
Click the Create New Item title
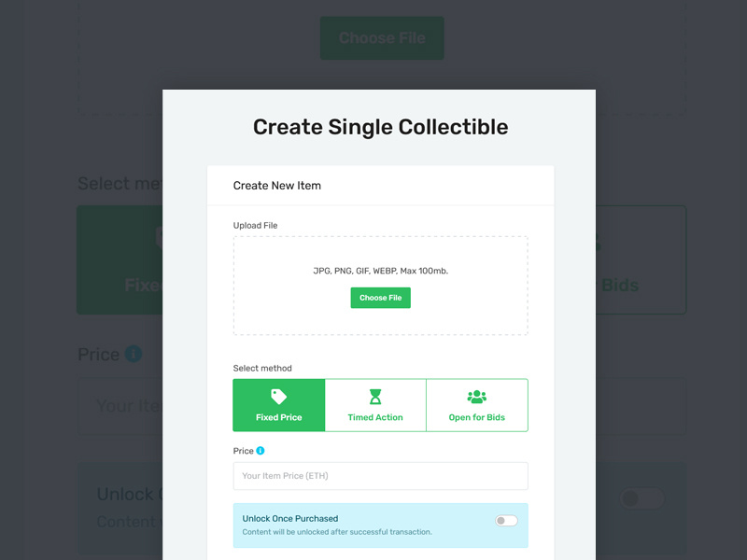coord(276,186)
